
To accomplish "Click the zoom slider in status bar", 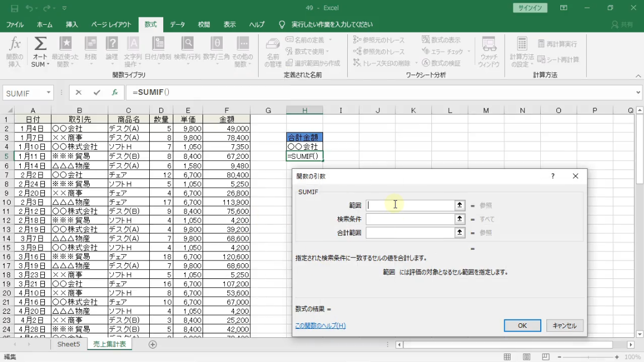I will [x=588, y=357].
